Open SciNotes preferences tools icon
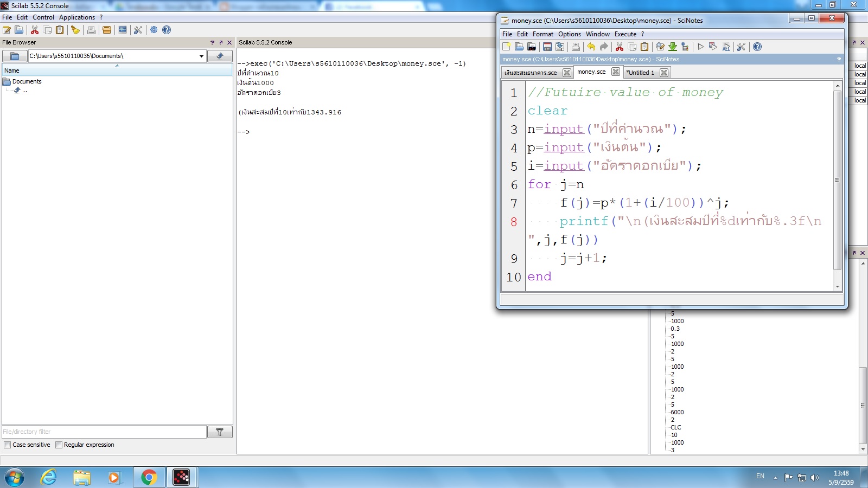Viewport: 868px width, 488px height. point(742,47)
